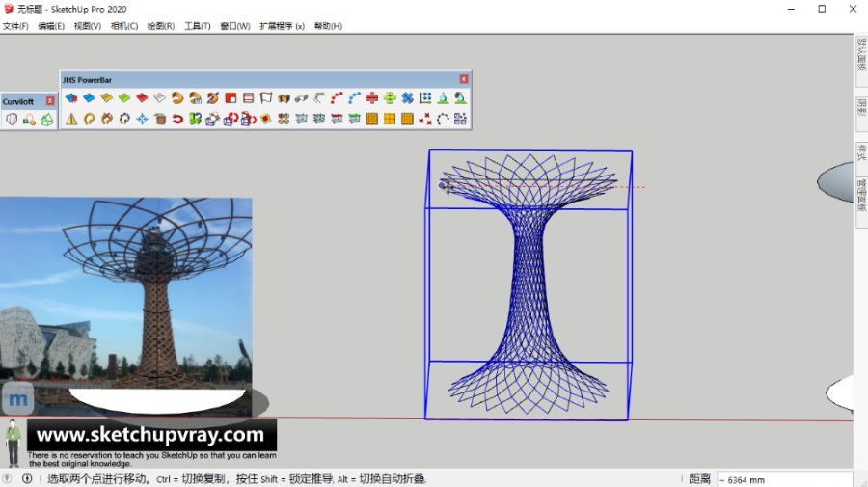Click PowerBar blue face with red star icon
The height and width of the screenshot is (487, 868).
click(x=71, y=98)
